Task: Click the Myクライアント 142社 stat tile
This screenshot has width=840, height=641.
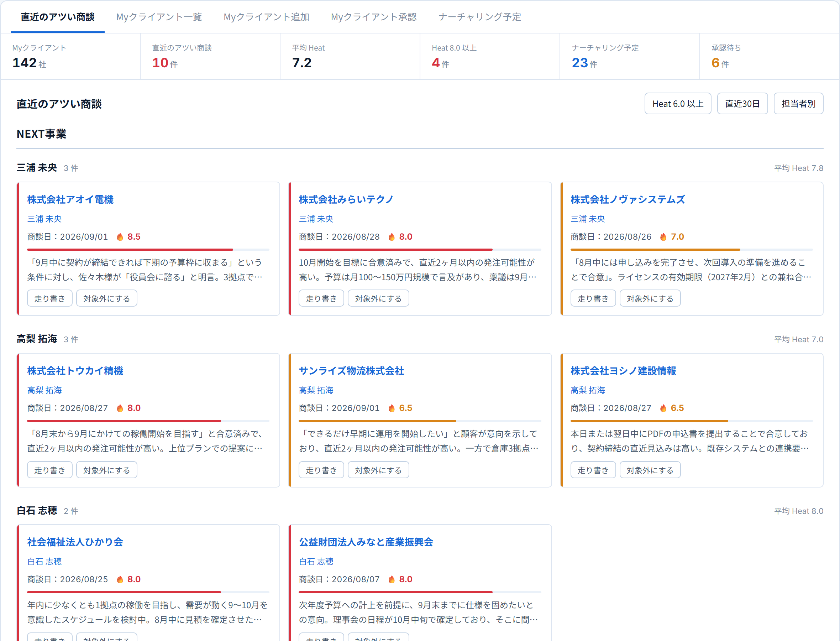Action: click(x=70, y=57)
